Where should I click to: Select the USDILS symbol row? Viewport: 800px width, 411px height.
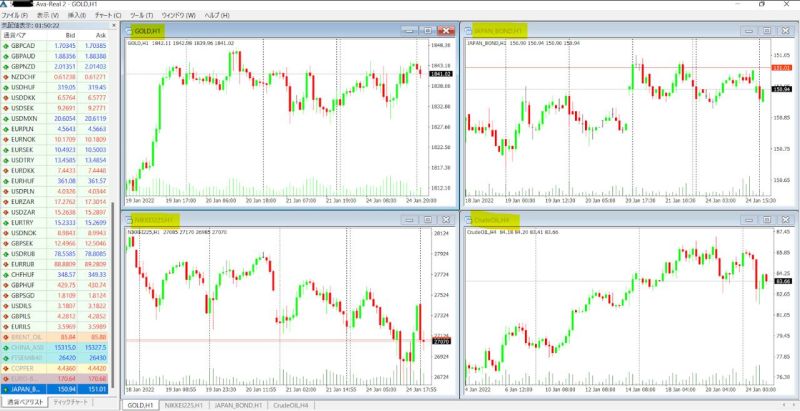(x=55, y=306)
